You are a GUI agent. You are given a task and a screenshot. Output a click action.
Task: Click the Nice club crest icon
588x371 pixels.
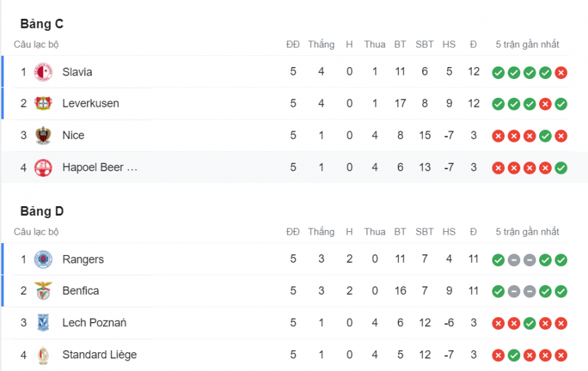(43, 136)
